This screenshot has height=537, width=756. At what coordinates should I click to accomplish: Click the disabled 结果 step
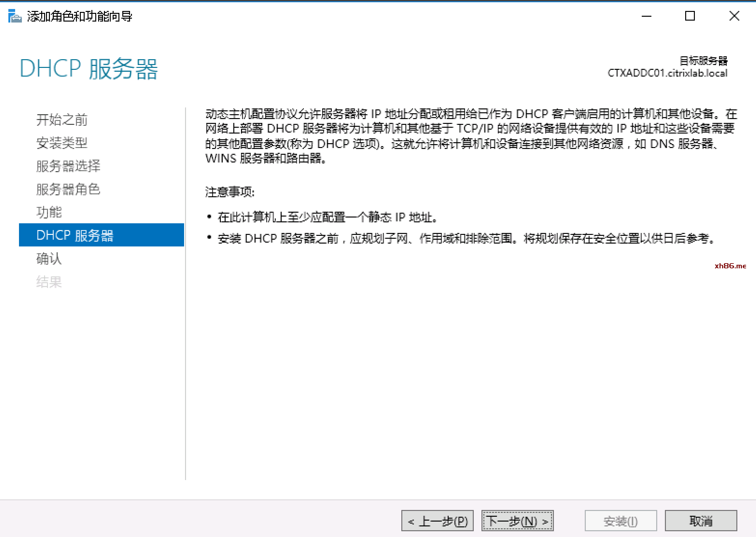[49, 282]
